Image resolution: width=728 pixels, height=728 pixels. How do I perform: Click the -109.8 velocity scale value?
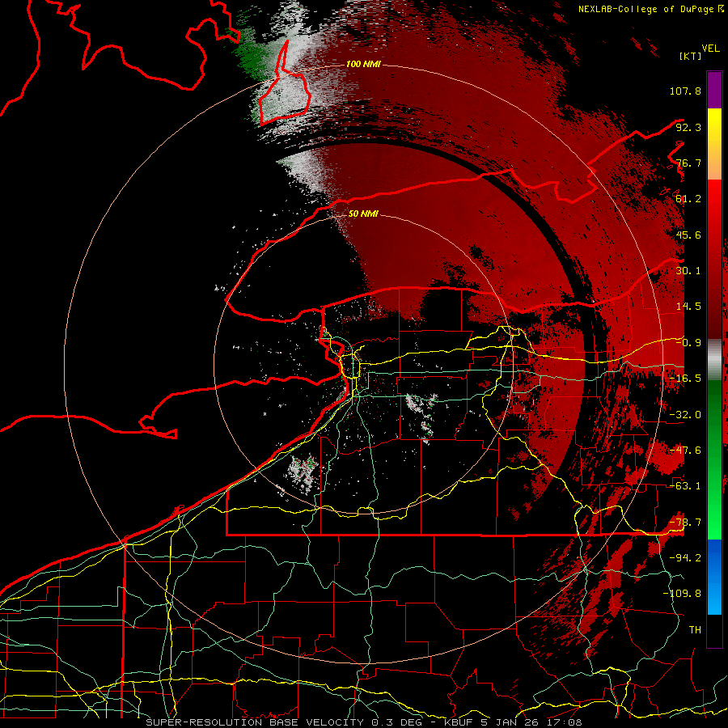pos(682,594)
